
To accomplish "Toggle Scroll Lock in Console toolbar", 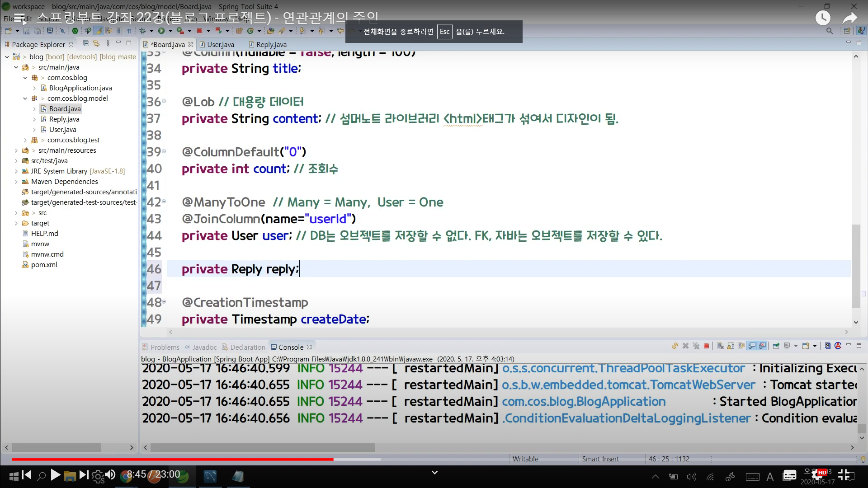I will [x=731, y=346].
